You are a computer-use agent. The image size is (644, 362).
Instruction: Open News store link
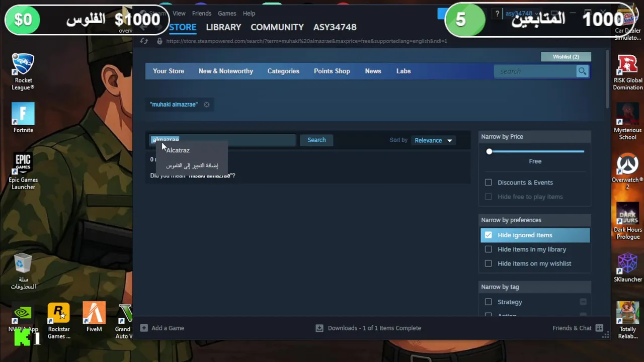click(x=373, y=71)
